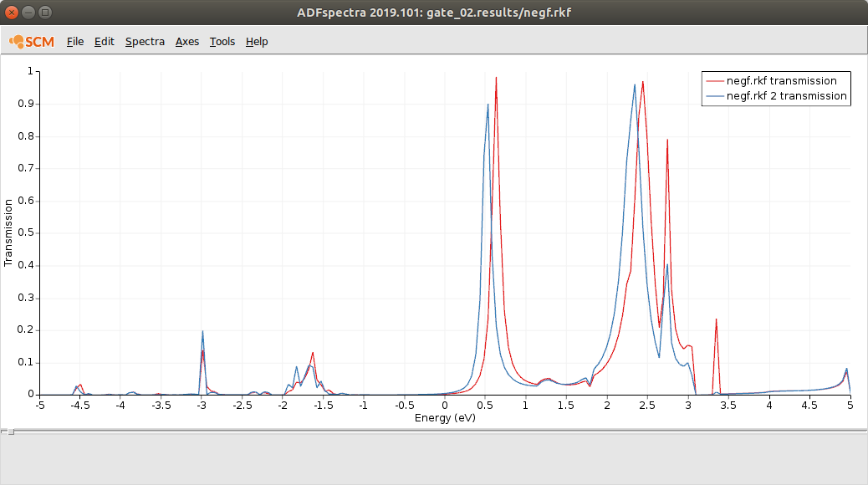
Task: Click the red peak near 0.6 eV
Action: (496, 79)
